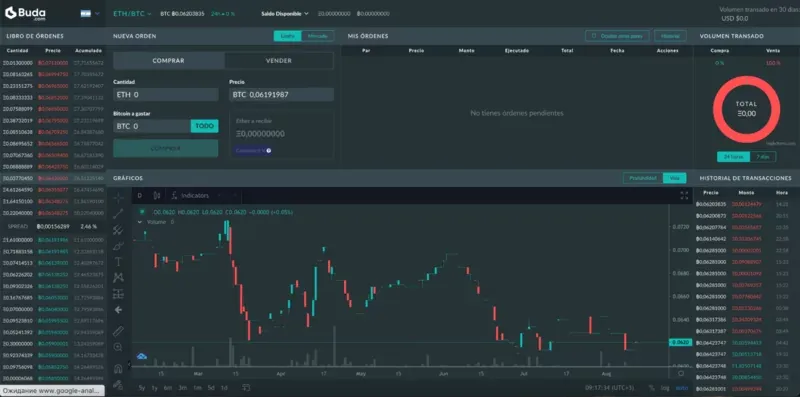
Task: Enter fullscreen chart mode
Action: [x=684, y=195]
